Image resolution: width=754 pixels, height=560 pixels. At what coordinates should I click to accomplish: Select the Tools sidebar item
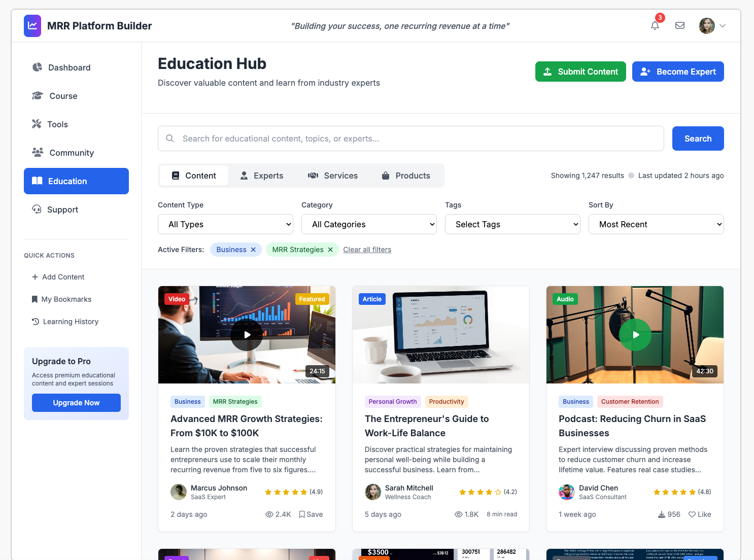tap(57, 124)
